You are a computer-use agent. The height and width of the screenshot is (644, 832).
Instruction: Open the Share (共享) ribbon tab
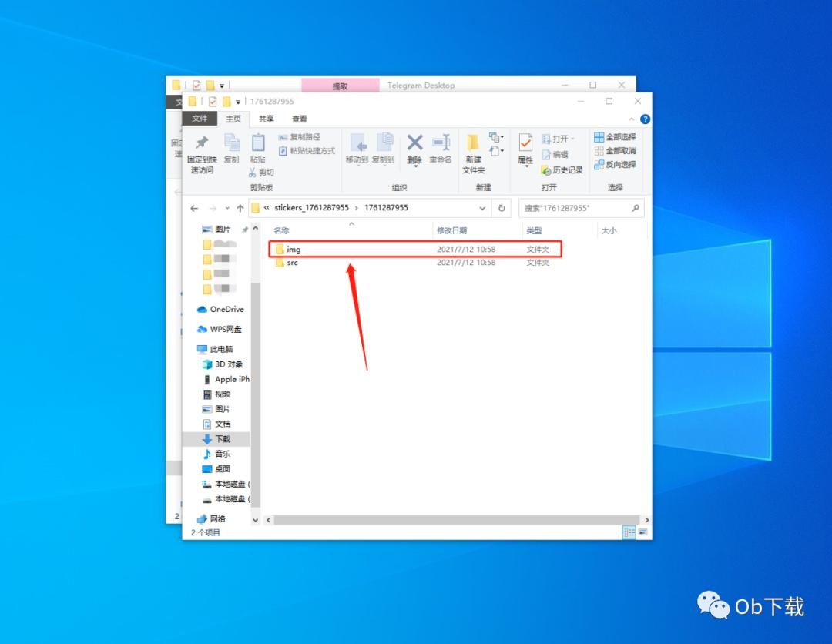267,119
